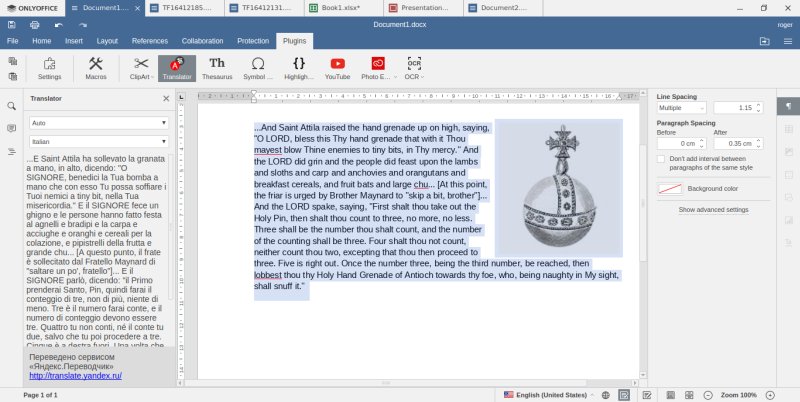Viewport: 800px width, 402px height.
Task: Toggle Track changes in status bar
Action: (647, 395)
